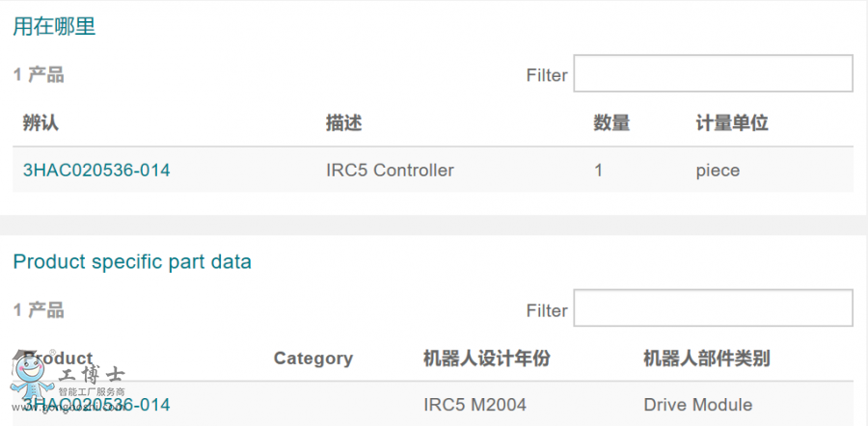
Task: Focus the Filter field under Product specific part data
Action: tap(713, 308)
